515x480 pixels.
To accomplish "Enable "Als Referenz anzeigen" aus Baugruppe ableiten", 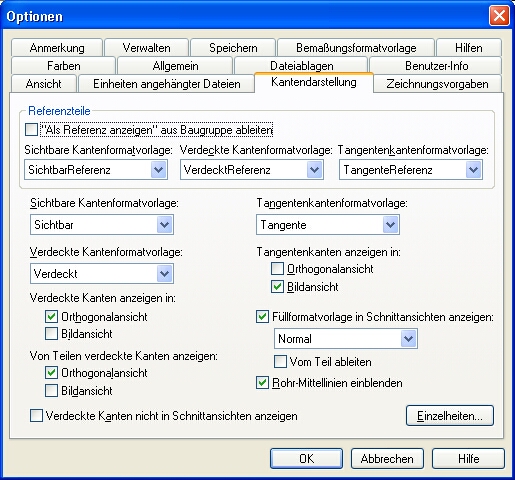I will (x=31, y=130).
